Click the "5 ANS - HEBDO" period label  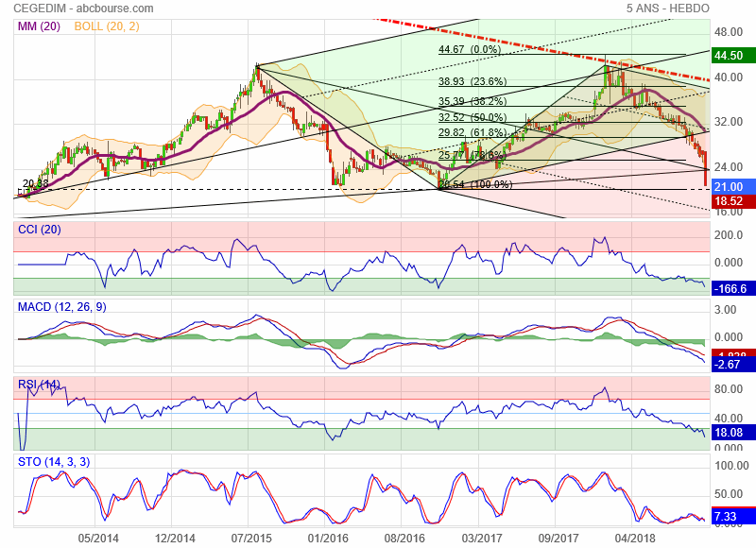tap(668, 9)
